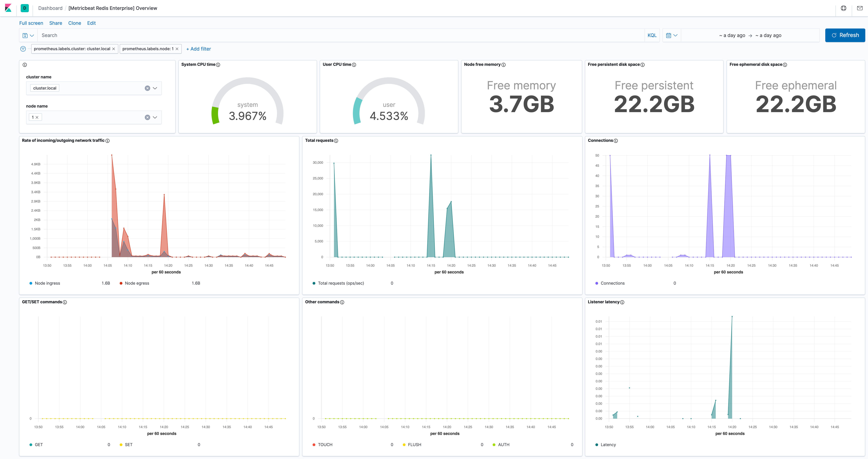Viewport: 868px width, 459px height.
Task: Click the info icon on System CPU time panel
Action: coord(218,64)
